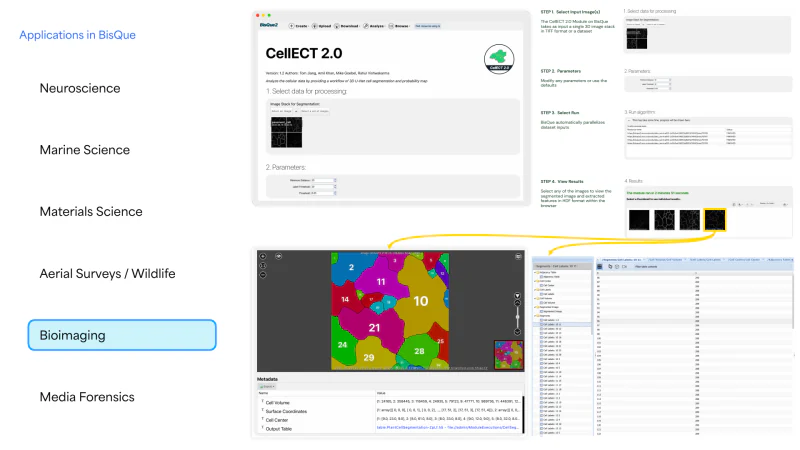Select the highlighted Cell Labels tree row
The image size is (800, 450).
pyautogui.click(x=562, y=324)
